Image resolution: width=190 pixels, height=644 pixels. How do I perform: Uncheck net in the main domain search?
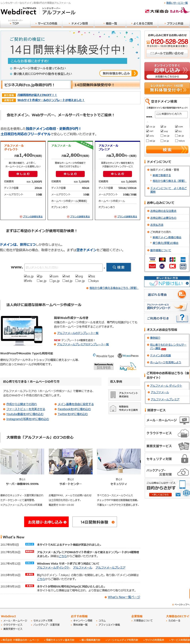[64, 276]
